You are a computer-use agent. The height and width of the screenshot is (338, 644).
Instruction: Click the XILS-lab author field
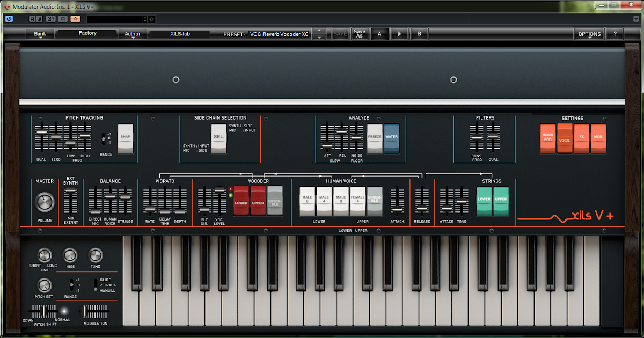180,34
